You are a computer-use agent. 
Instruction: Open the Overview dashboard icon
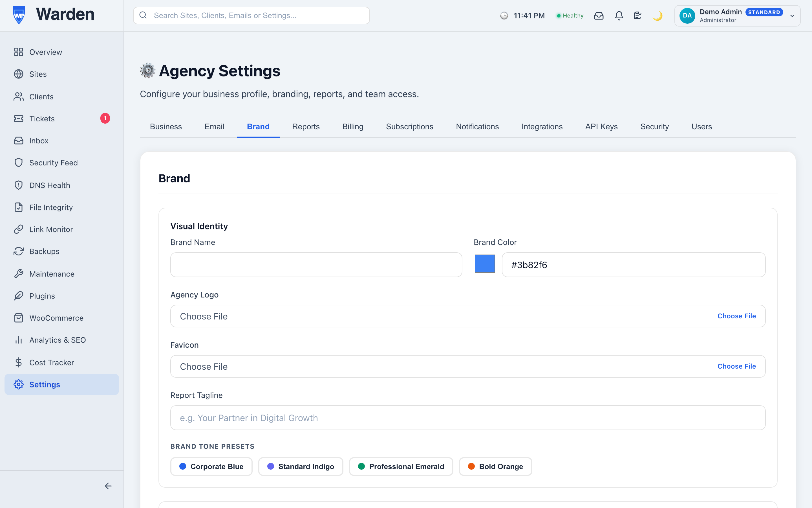coord(18,52)
